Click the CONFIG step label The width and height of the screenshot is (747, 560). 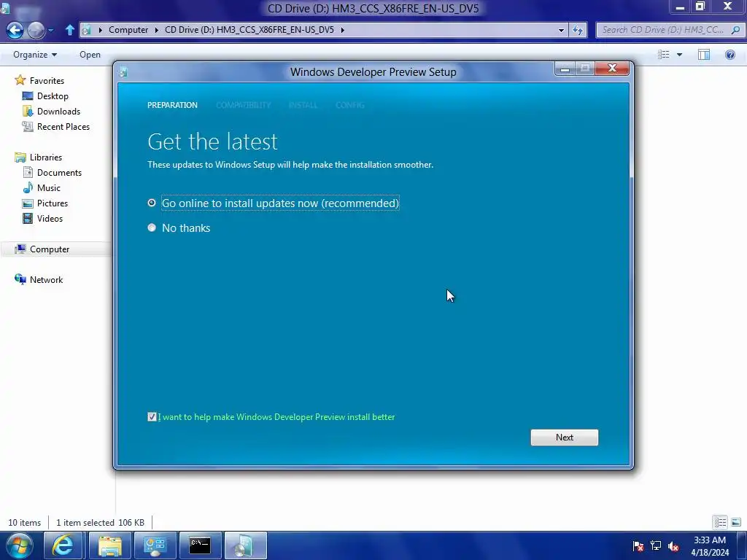(x=350, y=105)
